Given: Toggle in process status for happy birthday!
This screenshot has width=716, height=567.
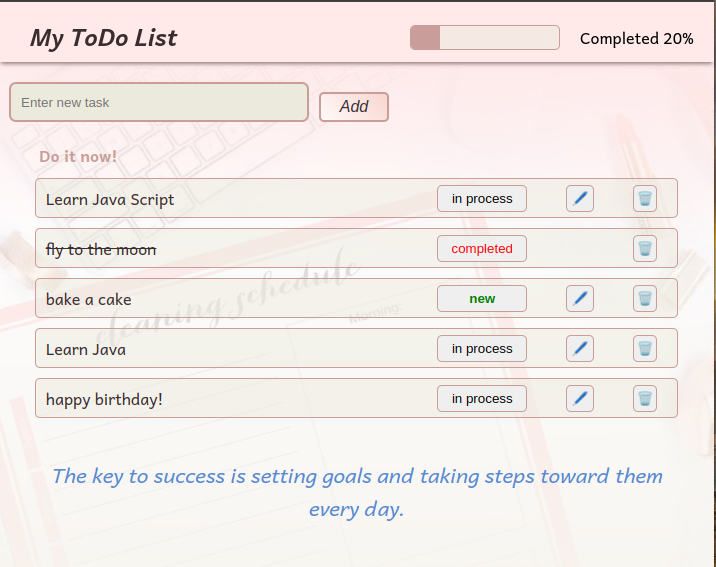Looking at the screenshot, I should click(482, 399).
